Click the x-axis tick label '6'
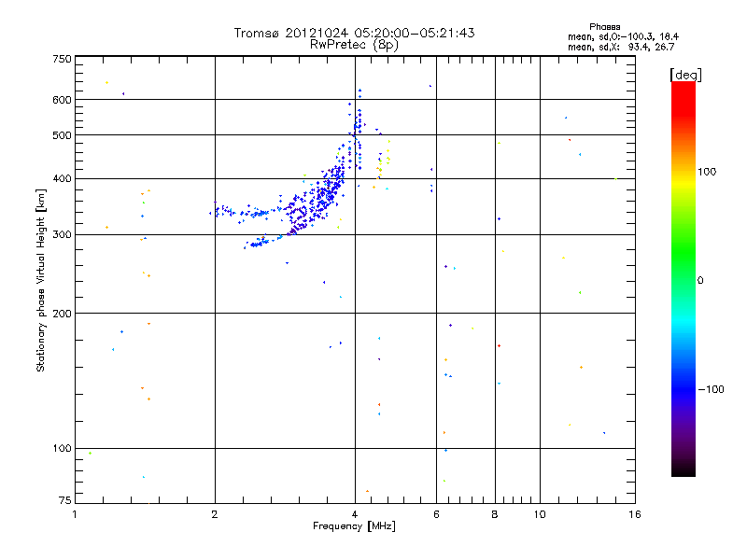The height and width of the screenshot is (560, 747). [x=436, y=514]
